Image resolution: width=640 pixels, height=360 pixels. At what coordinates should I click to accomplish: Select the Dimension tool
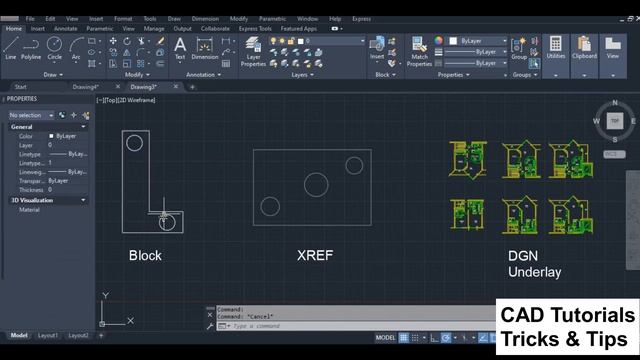[x=204, y=48]
